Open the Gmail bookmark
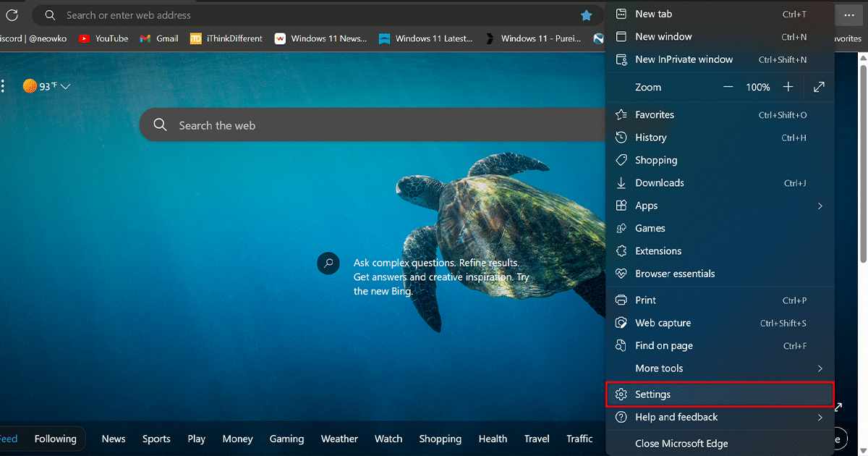868x456 pixels. pos(159,38)
